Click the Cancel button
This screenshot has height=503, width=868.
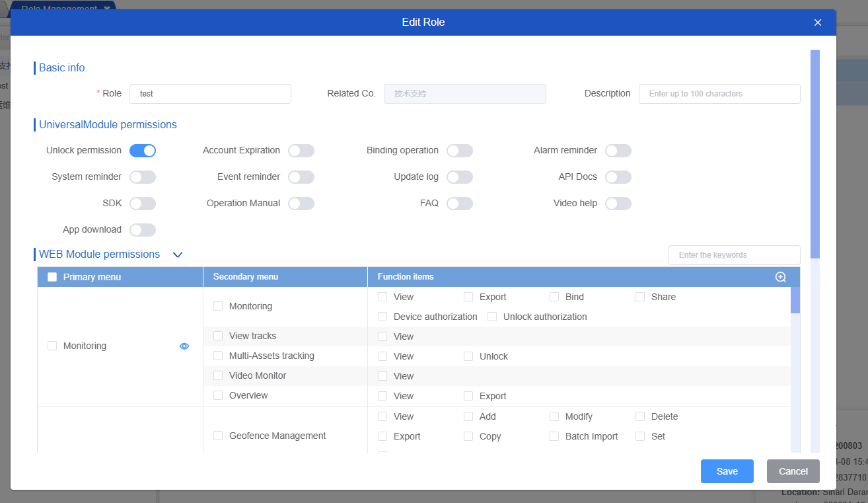pos(793,471)
